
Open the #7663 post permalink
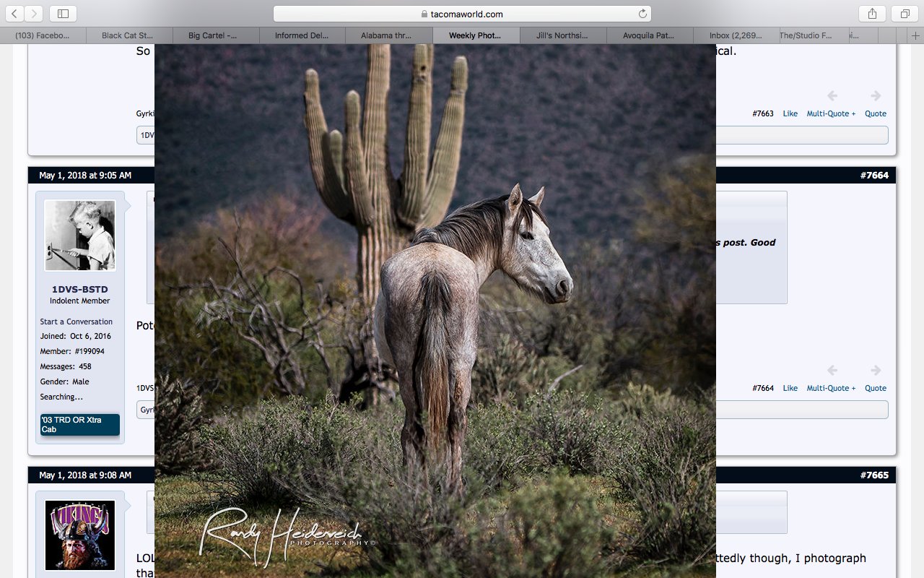763,113
